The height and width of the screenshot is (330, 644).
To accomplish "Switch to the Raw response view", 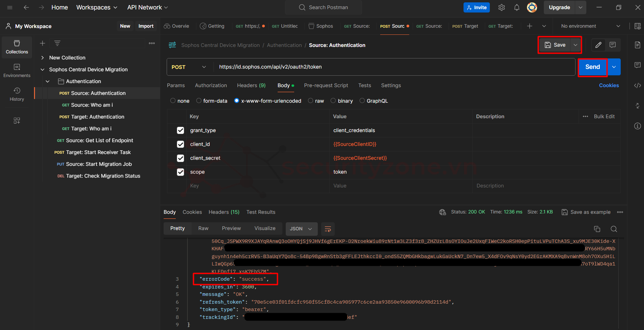I will (203, 229).
